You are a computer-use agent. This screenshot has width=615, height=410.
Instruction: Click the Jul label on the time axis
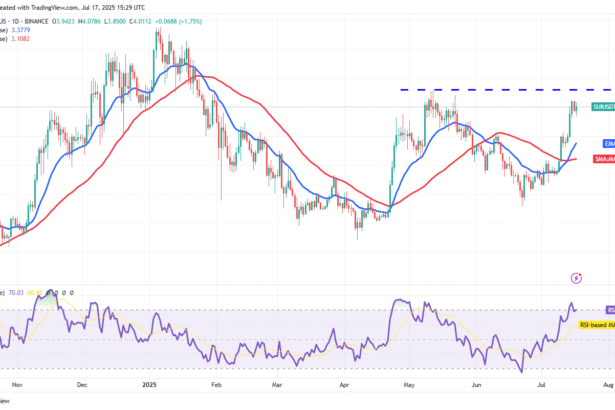543,383
